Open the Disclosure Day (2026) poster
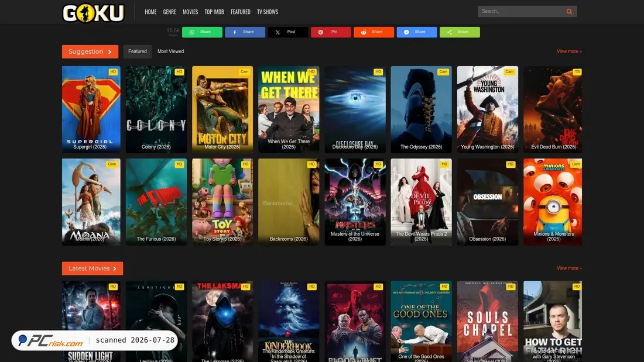Viewport: 644px width, 362px height. (x=355, y=109)
